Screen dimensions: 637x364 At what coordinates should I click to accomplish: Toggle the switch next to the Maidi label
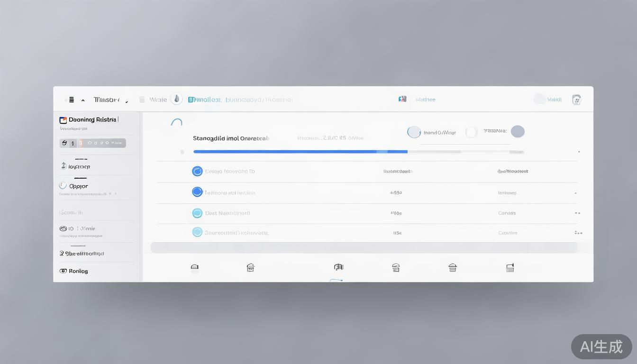(x=540, y=99)
